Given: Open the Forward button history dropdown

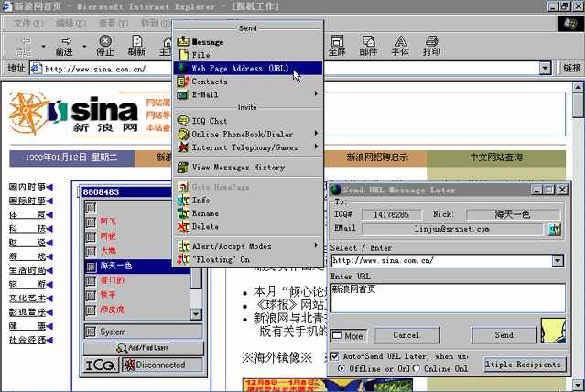Looking at the screenshot, I should (x=84, y=47).
